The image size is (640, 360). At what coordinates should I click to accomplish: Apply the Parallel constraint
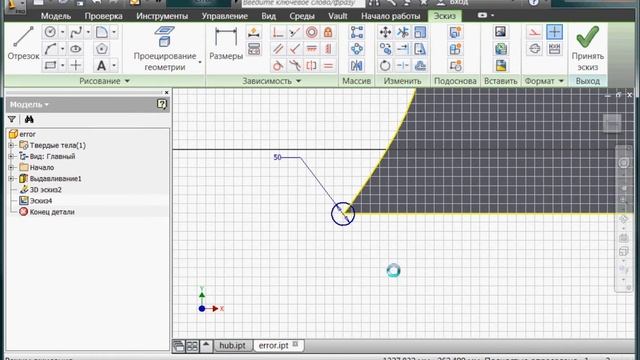(x=278, y=49)
